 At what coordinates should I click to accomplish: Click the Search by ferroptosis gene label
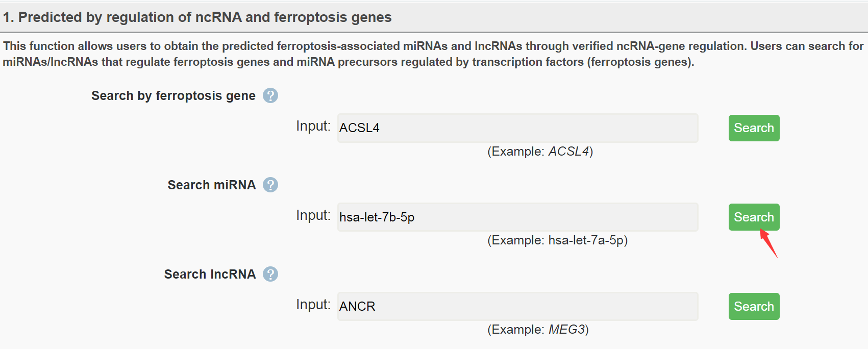tap(173, 96)
